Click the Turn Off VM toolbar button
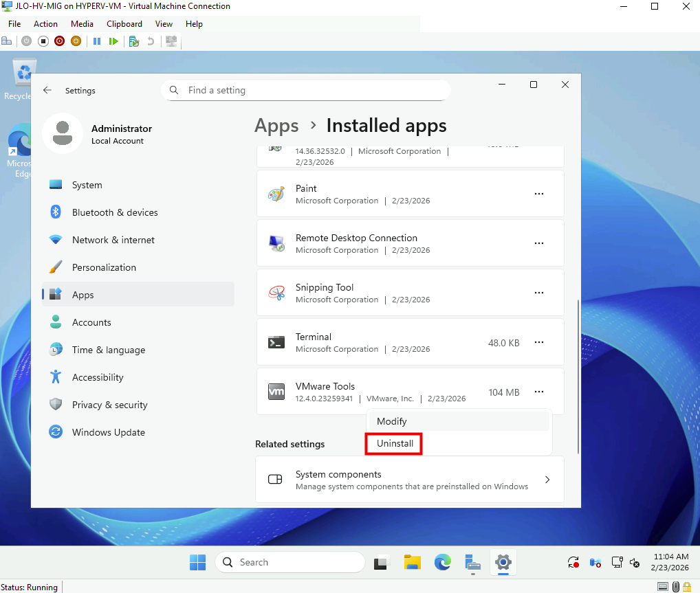This screenshot has width=700, height=593. 43,41
